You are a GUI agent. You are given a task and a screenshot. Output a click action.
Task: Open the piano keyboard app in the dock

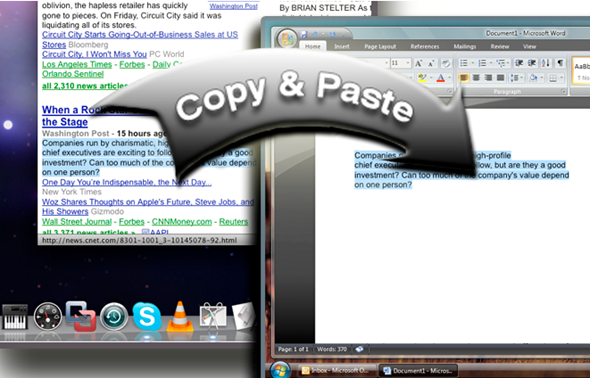pyautogui.click(x=15, y=317)
